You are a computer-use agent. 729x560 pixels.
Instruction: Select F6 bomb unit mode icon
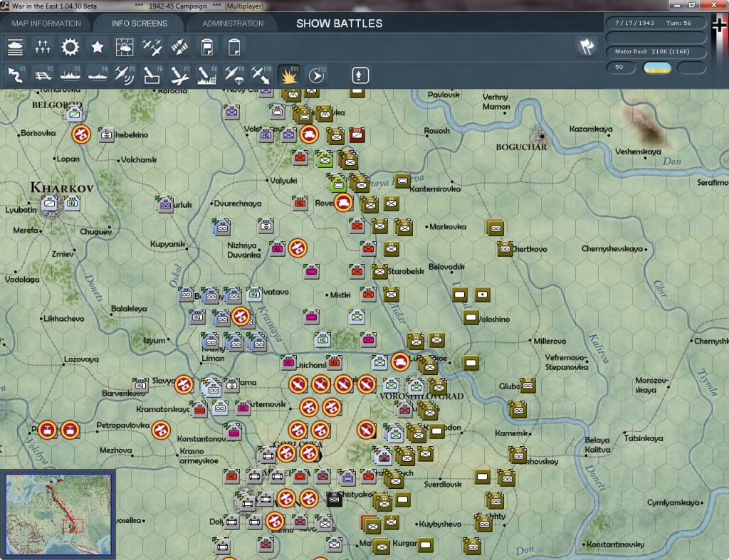point(152,75)
